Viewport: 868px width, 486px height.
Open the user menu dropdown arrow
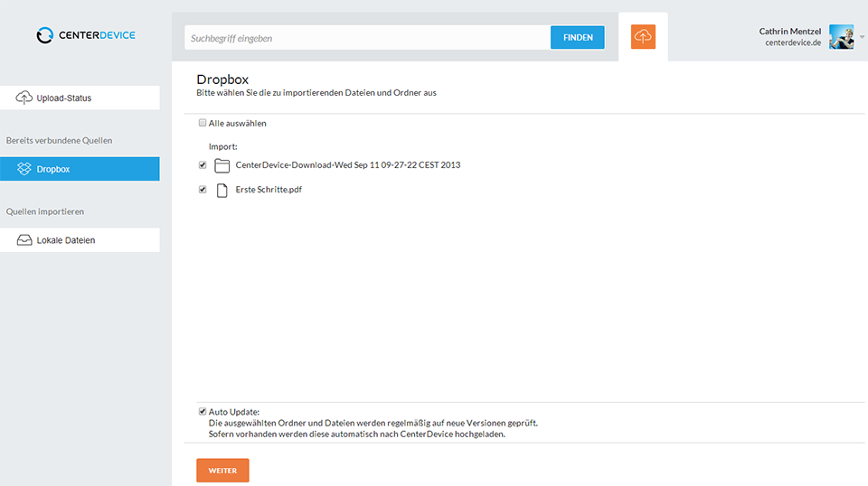[x=862, y=37]
